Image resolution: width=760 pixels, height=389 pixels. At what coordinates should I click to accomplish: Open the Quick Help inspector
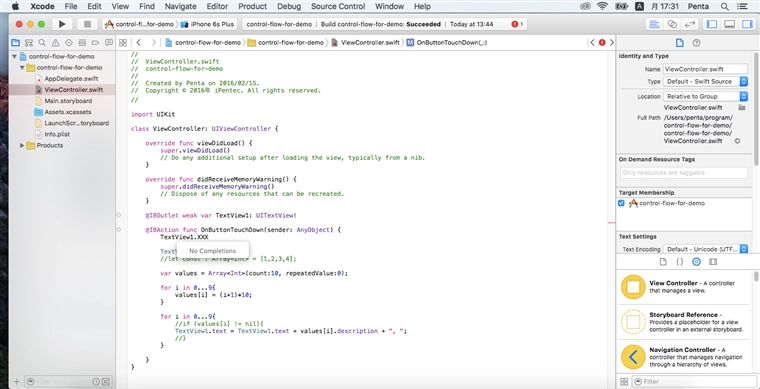697,43
